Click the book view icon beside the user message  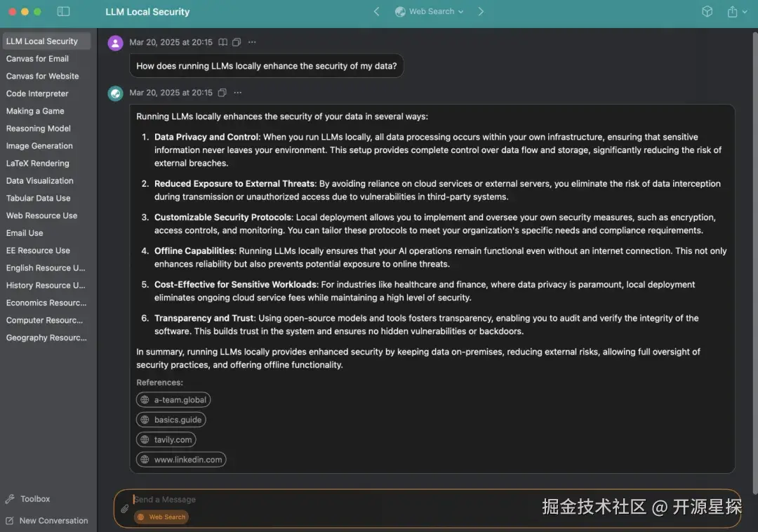point(223,42)
